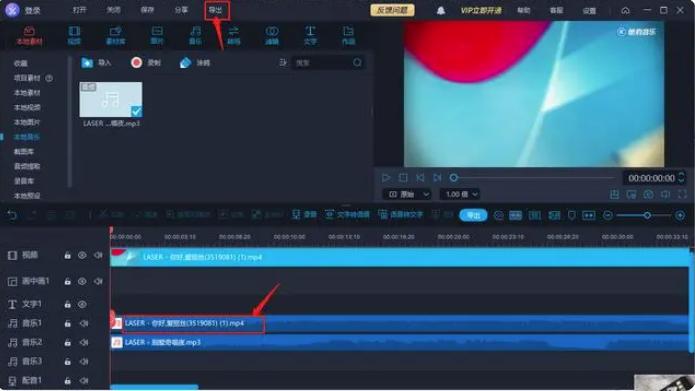Image resolution: width=695 pixels, height=391 pixels.
Task: Open the notification bell
Action: (x=441, y=10)
